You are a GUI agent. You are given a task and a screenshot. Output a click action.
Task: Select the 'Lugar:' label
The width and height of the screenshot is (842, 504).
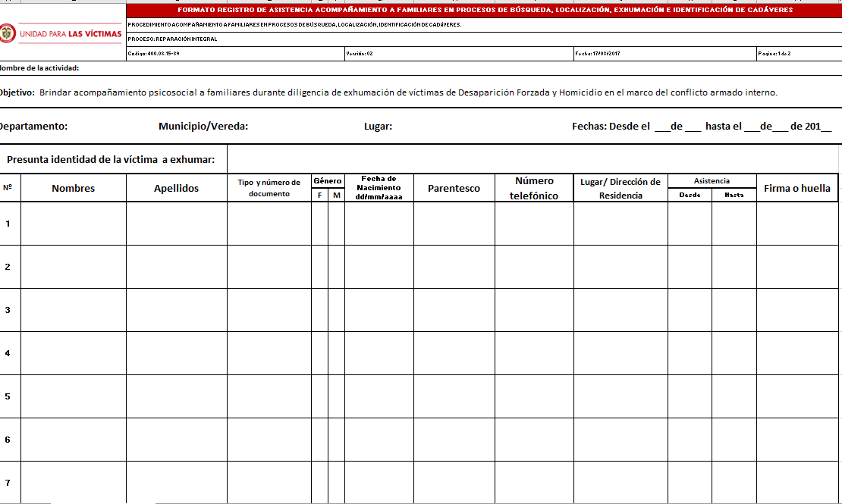pos(378,126)
